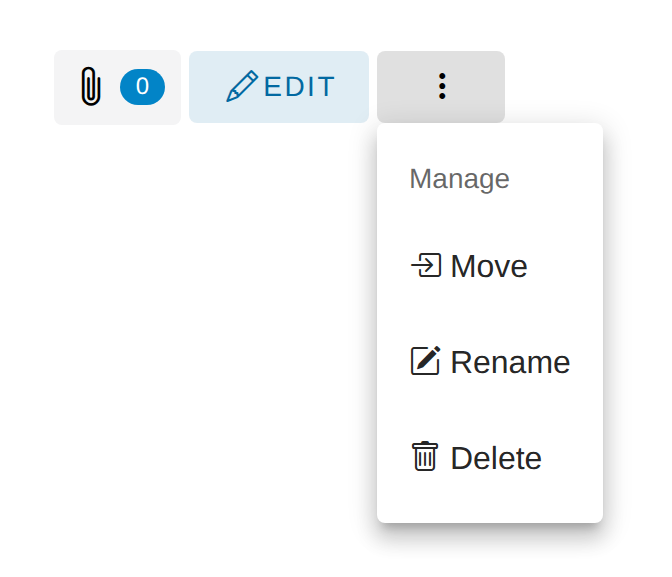This screenshot has width=672, height=577.
Task: Click the word Delete in menu
Action: point(496,458)
